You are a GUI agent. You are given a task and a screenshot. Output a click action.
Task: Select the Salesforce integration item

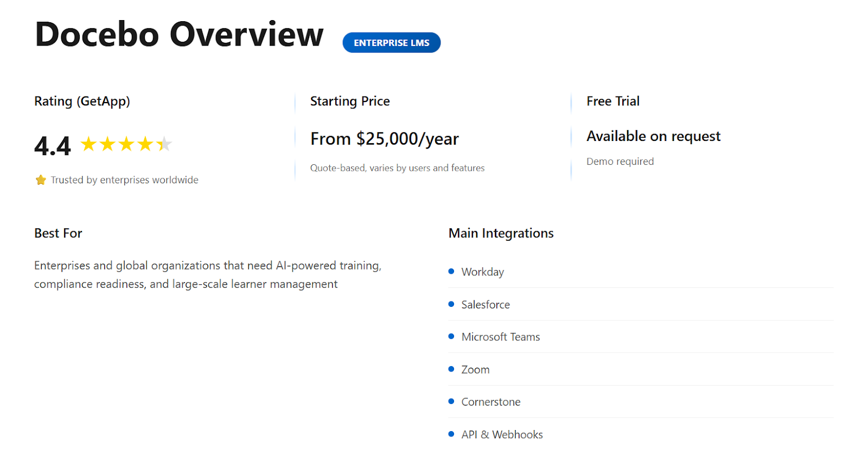pos(641,304)
